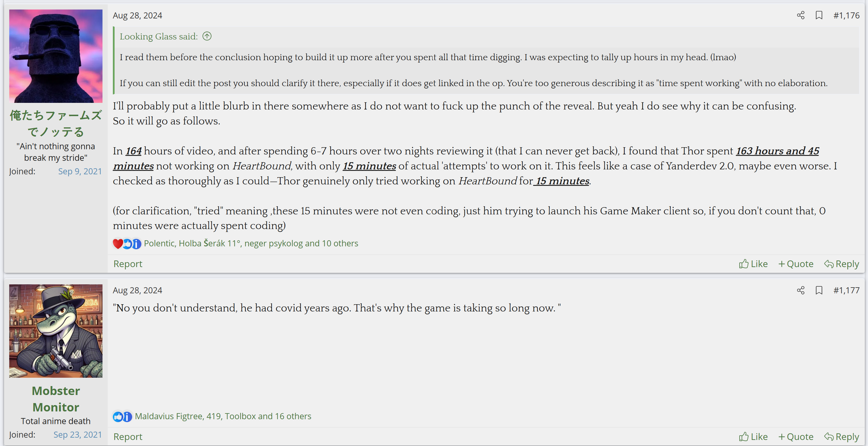The width and height of the screenshot is (868, 446).
Task: Click thumbs-up reaction icon on Mobster Monitor's post
Action: coord(117,416)
